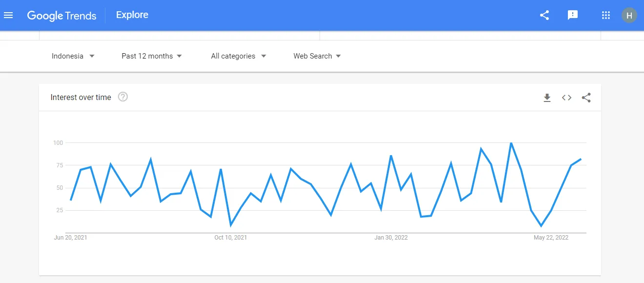Open the Explore page header link
Viewport: 644px width, 283px height.
(132, 15)
